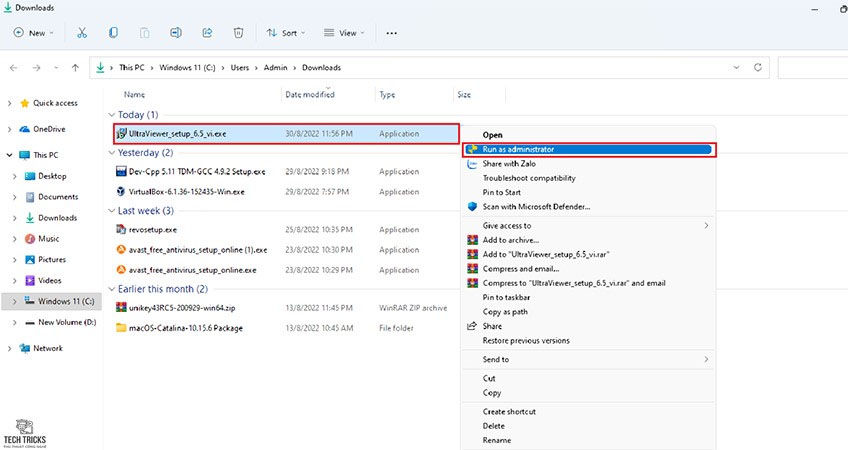Image resolution: width=850 pixels, height=450 pixels.
Task: Select avast_free_antivirus_setup_online.exe file name
Action: click(x=192, y=270)
